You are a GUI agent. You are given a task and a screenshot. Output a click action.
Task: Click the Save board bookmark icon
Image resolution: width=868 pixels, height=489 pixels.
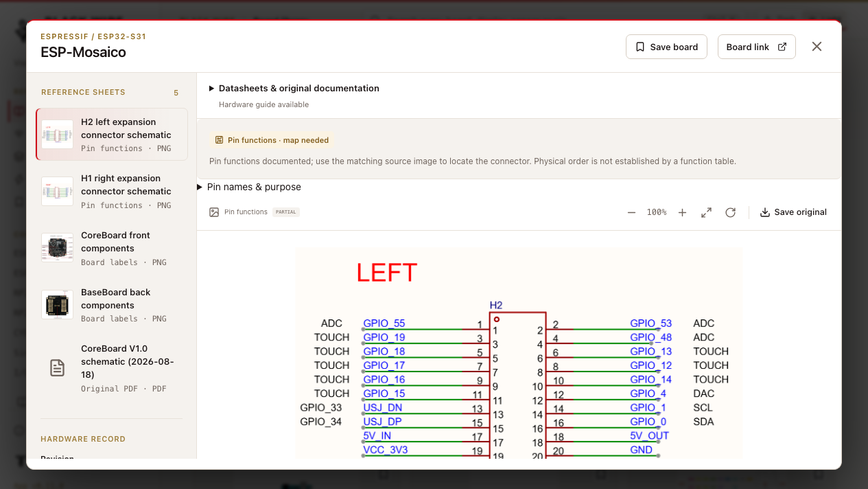pos(640,47)
